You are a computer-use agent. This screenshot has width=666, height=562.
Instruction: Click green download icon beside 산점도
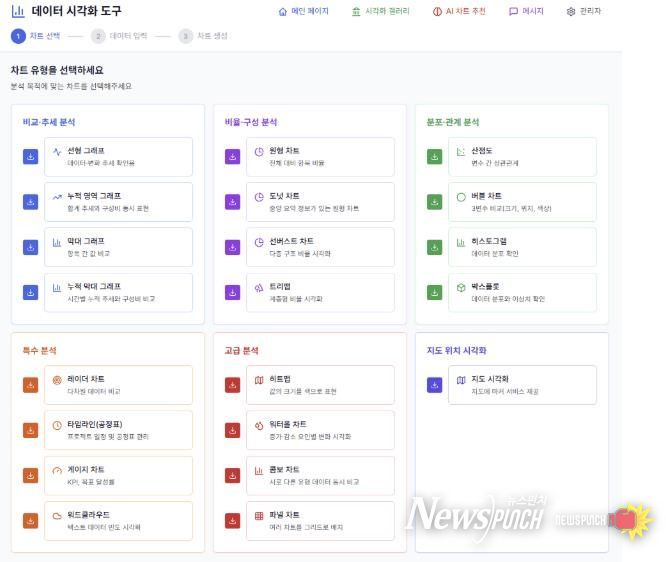point(434,157)
